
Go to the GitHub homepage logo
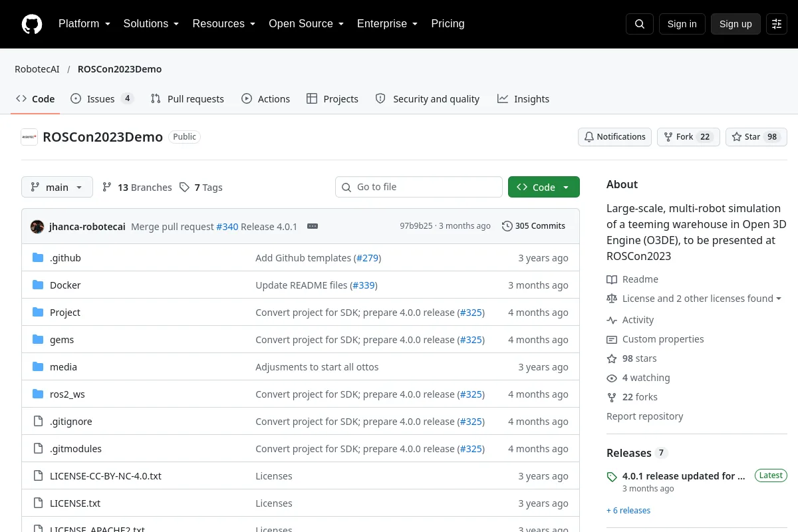tap(32, 24)
